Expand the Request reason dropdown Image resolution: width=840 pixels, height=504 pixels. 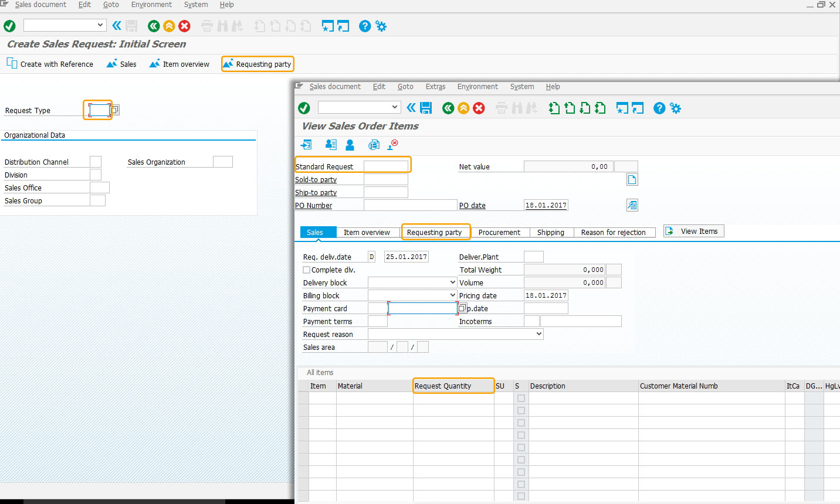(x=539, y=334)
